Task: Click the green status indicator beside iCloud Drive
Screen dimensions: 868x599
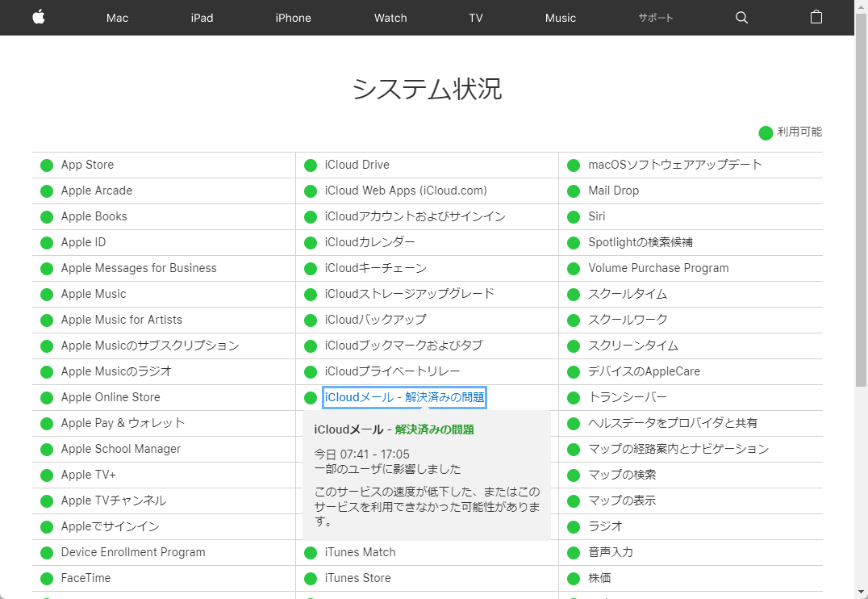Action: 311,165
